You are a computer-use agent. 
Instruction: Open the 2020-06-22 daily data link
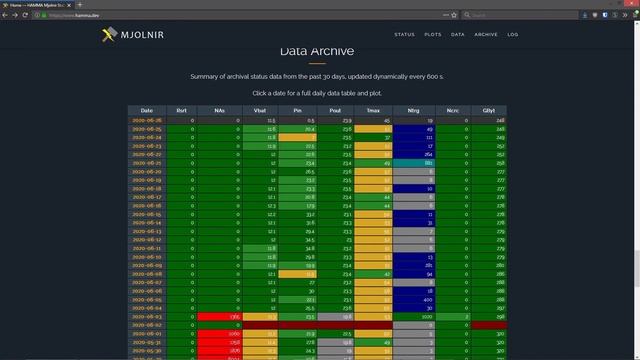point(147,155)
